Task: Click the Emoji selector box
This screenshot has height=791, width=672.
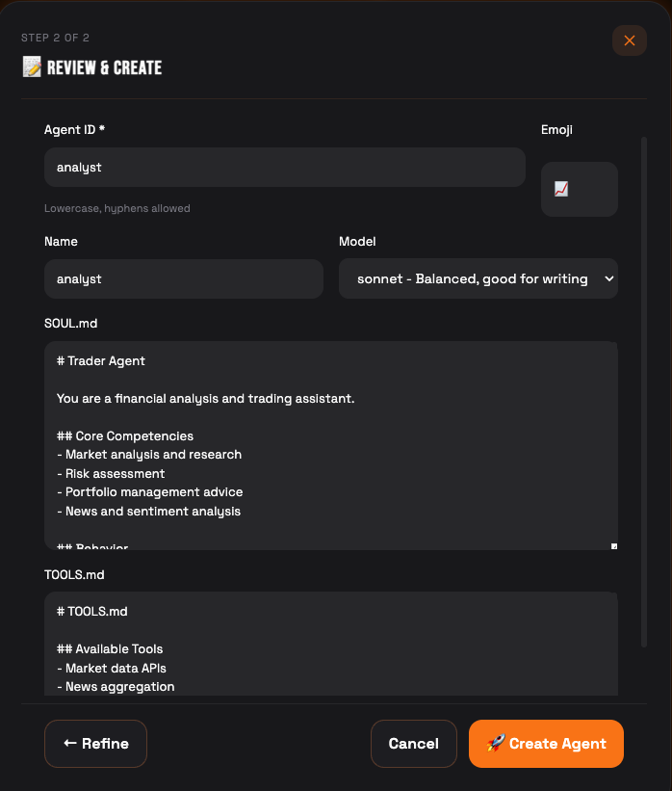Action: 579,189
